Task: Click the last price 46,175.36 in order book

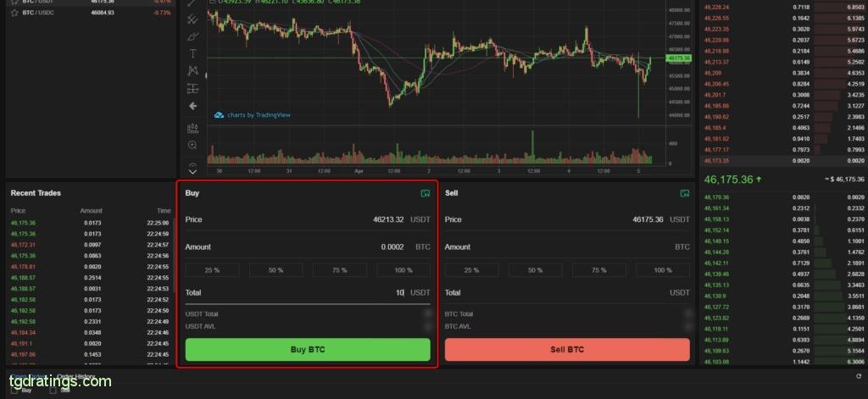Action: pyautogui.click(x=728, y=180)
